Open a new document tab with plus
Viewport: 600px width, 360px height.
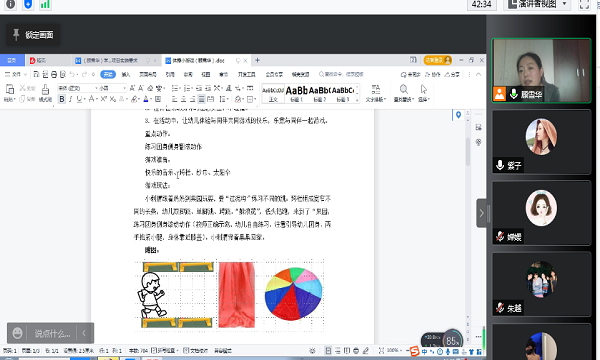(x=258, y=60)
